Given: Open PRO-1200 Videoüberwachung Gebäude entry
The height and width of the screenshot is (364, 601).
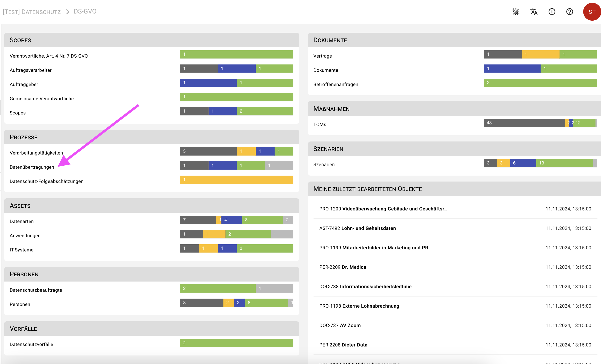Looking at the screenshot, I should point(383,209).
